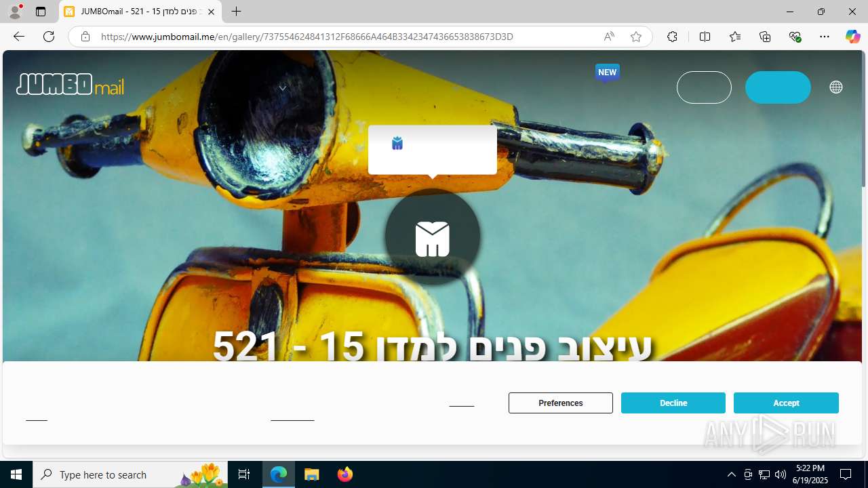Image resolution: width=868 pixels, height=488 pixels.
Task: Open the Collections icon
Action: [x=765, y=37]
